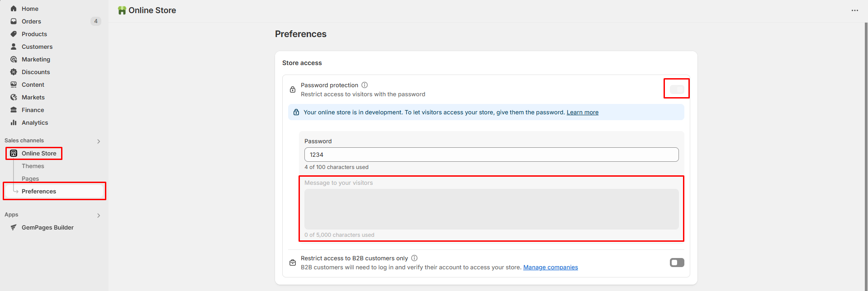Follow the Learn more link
The image size is (868, 291).
pyautogui.click(x=583, y=112)
